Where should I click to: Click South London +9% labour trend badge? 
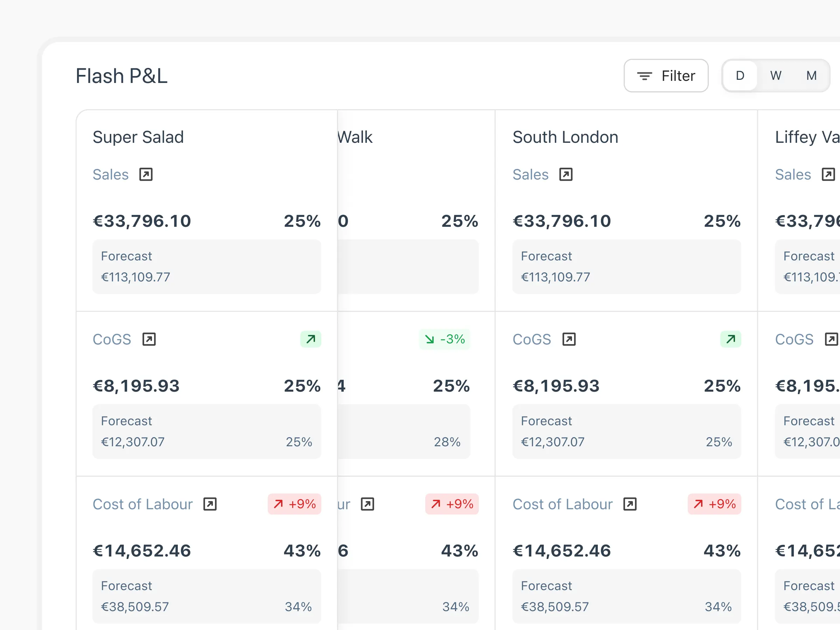click(714, 504)
